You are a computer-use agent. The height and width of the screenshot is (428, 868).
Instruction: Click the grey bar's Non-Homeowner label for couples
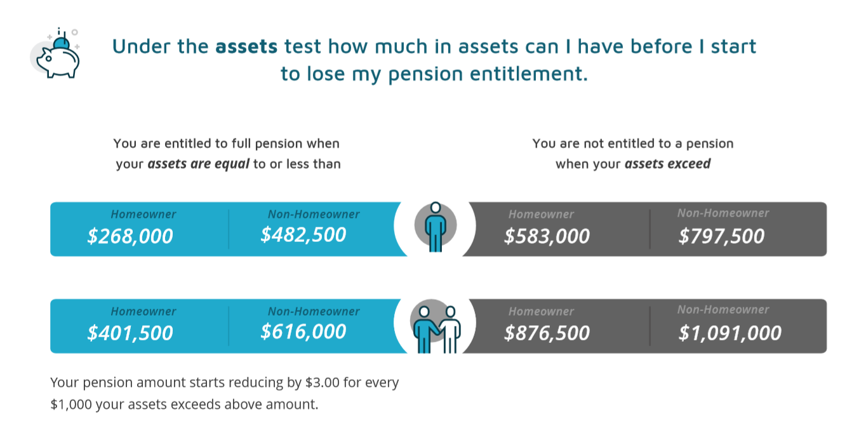pyautogui.click(x=723, y=310)
